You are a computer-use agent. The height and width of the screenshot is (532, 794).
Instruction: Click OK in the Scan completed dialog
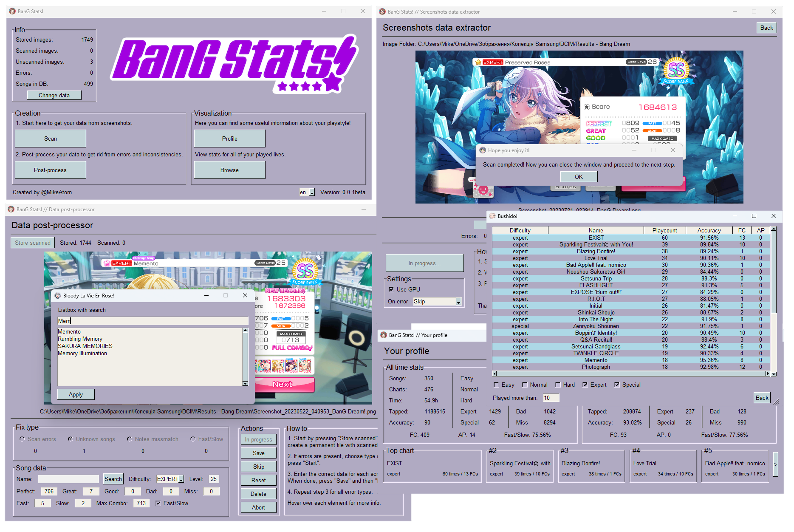[579, 177]
